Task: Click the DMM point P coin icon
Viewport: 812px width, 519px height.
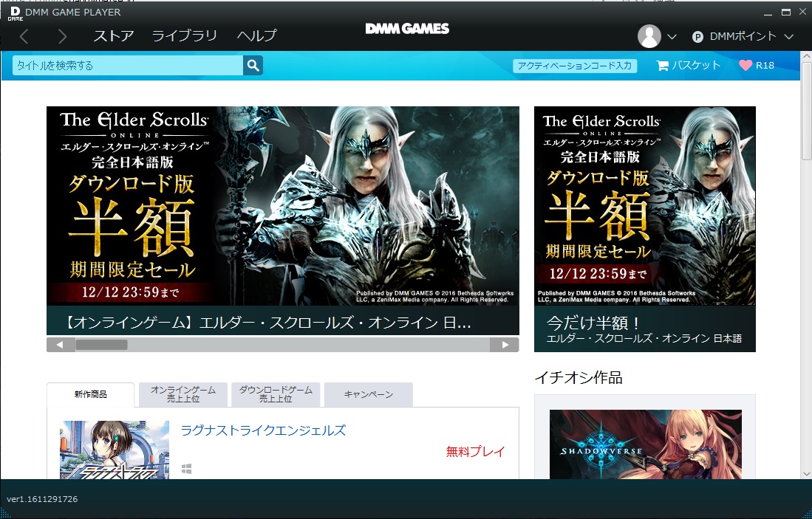Action: pos(697,37)
